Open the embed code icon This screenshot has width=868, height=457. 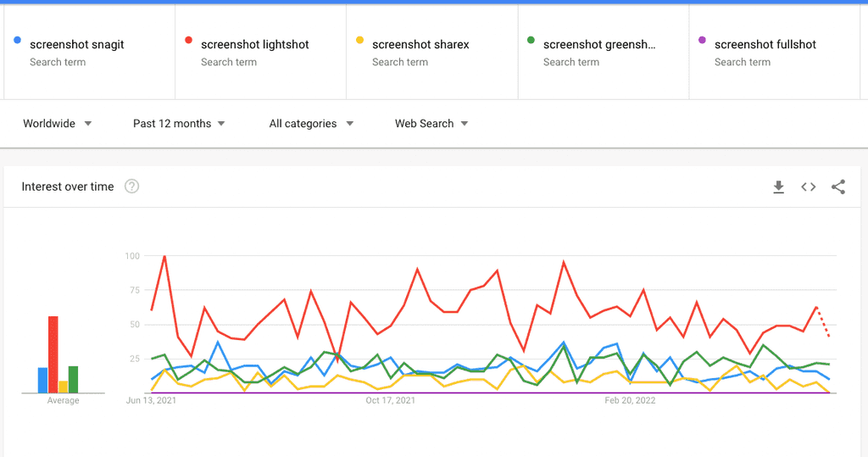[809, 187]
